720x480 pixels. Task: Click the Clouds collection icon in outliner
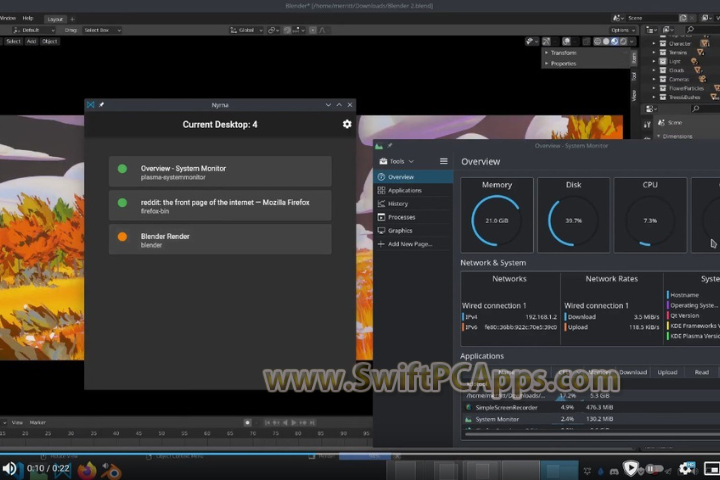[663, 70]
